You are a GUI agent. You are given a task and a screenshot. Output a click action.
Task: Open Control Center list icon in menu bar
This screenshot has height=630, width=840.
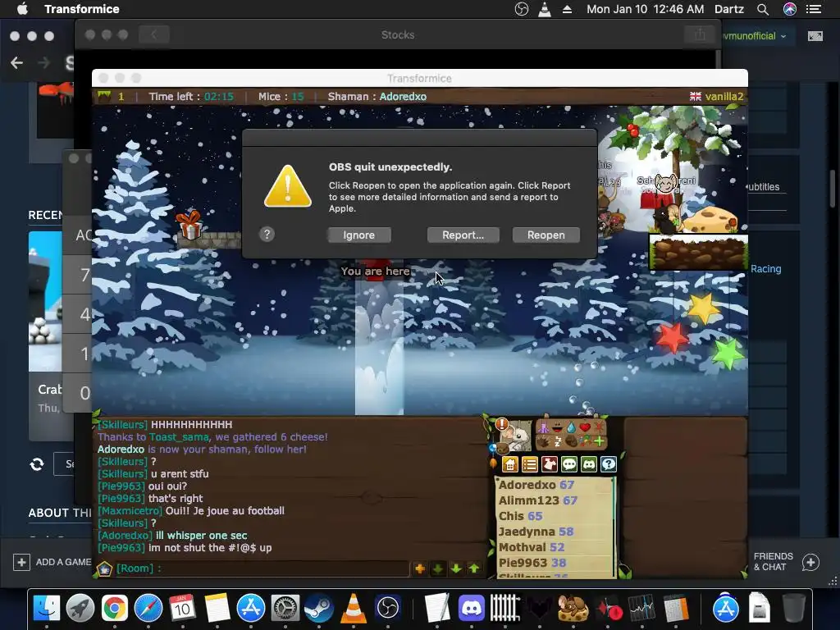(x=814, y=9)
